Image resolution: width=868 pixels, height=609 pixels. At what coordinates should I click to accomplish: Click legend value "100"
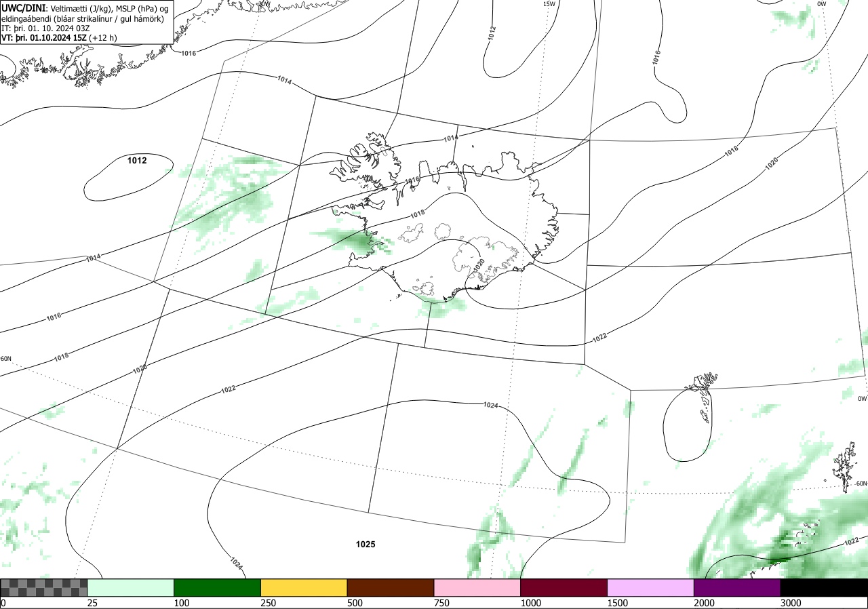click(182, 603)
